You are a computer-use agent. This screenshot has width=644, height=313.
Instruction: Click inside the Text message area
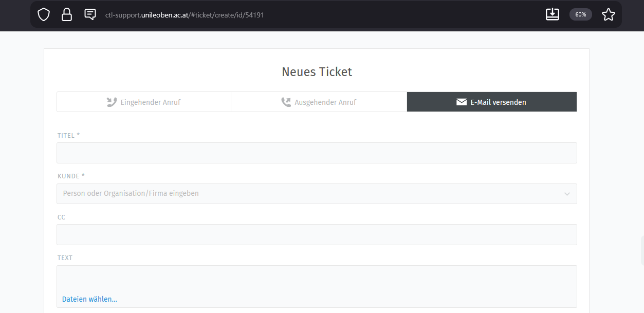317,279
